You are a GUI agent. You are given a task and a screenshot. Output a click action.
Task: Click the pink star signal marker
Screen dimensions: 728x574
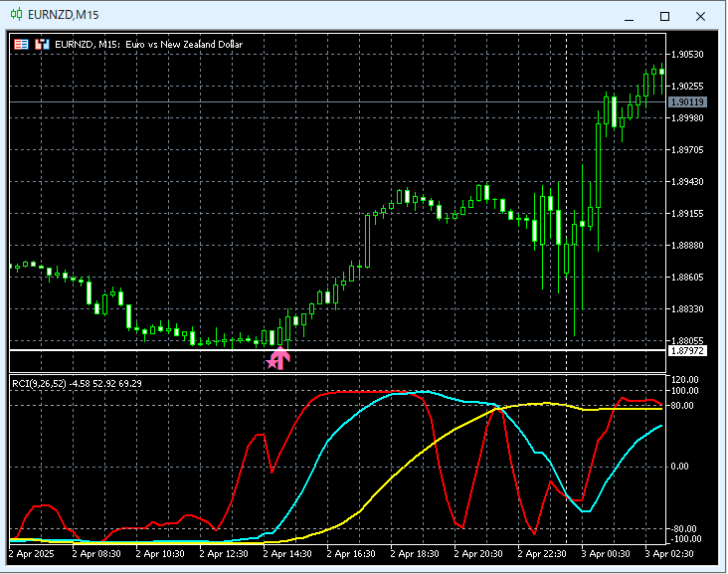click(x=273, y=363)
